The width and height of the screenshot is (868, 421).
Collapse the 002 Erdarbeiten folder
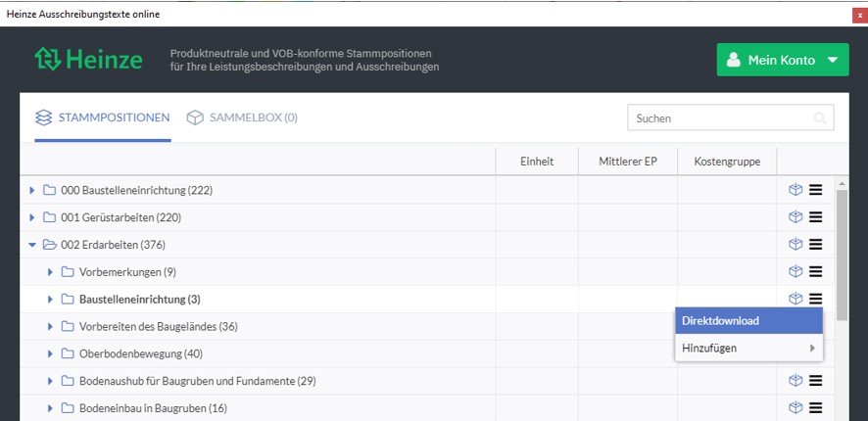(x=32, y=245)
